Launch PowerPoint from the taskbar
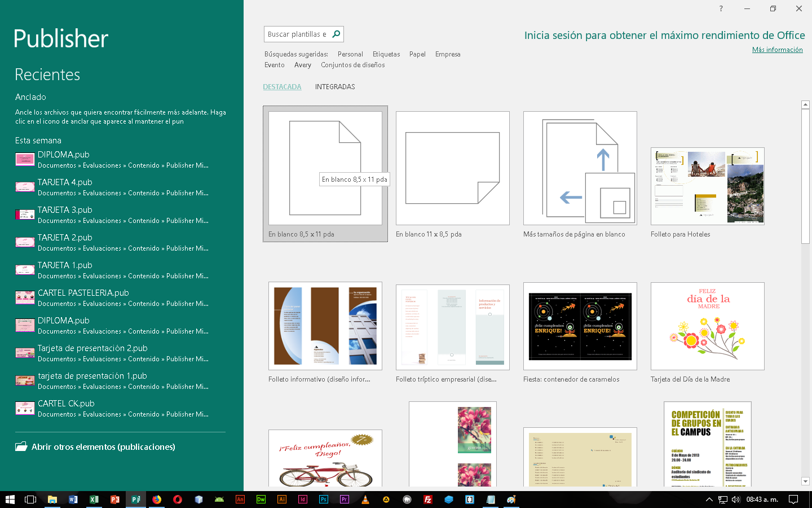 114,500
